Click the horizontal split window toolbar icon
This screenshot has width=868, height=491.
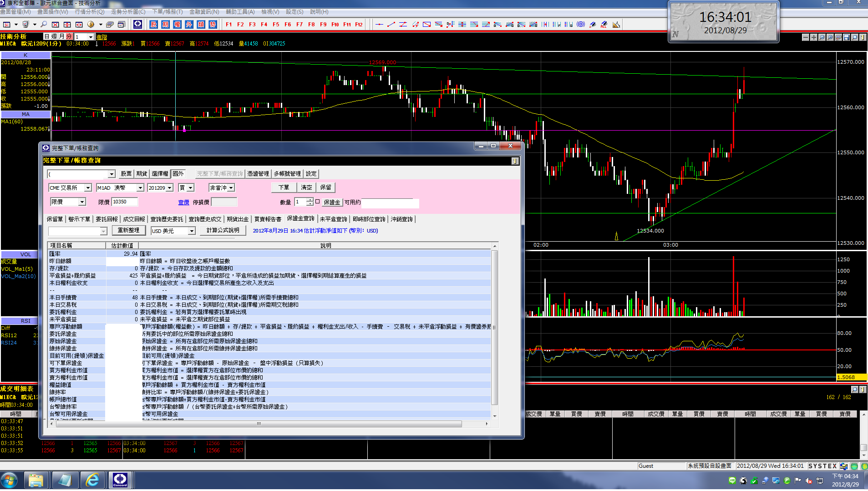(x=67, y=25)
